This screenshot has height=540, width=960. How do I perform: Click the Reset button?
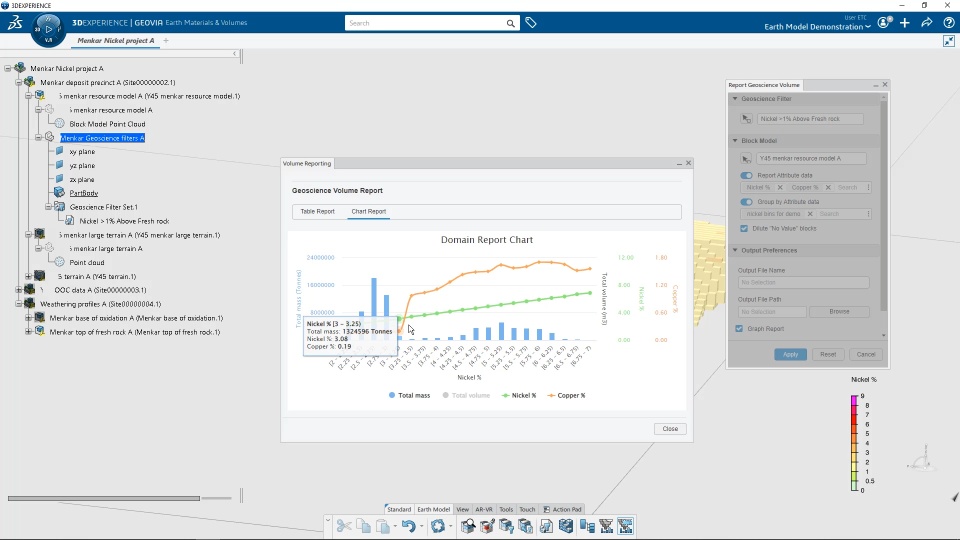[828, 354]
